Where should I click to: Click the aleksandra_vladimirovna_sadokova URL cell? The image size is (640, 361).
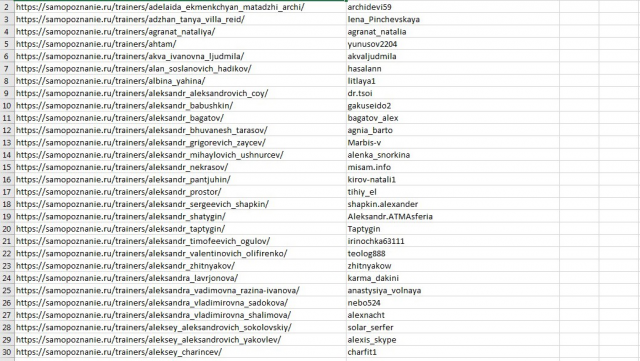tap(180, 303)
